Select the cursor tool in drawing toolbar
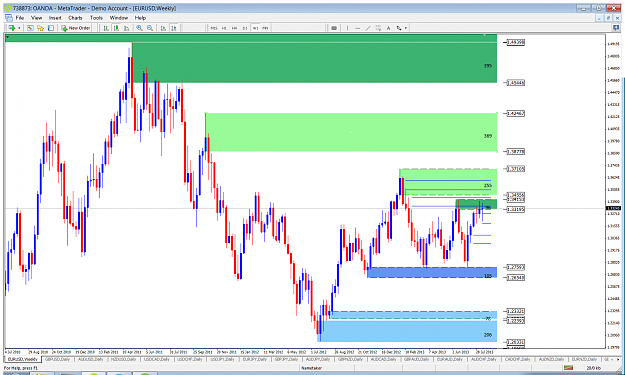 334,28
